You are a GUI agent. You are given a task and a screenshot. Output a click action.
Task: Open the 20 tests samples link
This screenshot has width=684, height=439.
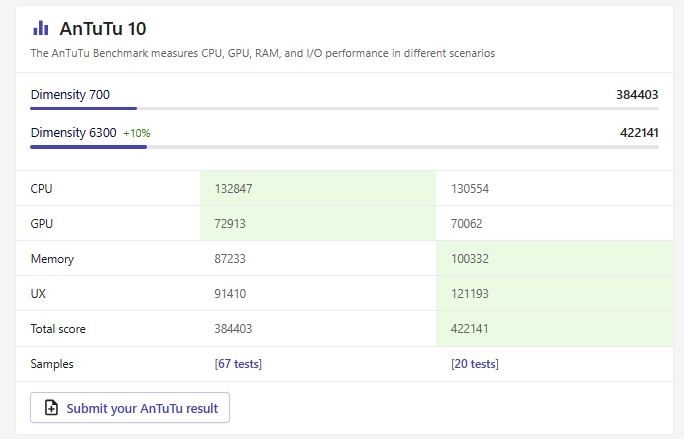click(475, 364)
